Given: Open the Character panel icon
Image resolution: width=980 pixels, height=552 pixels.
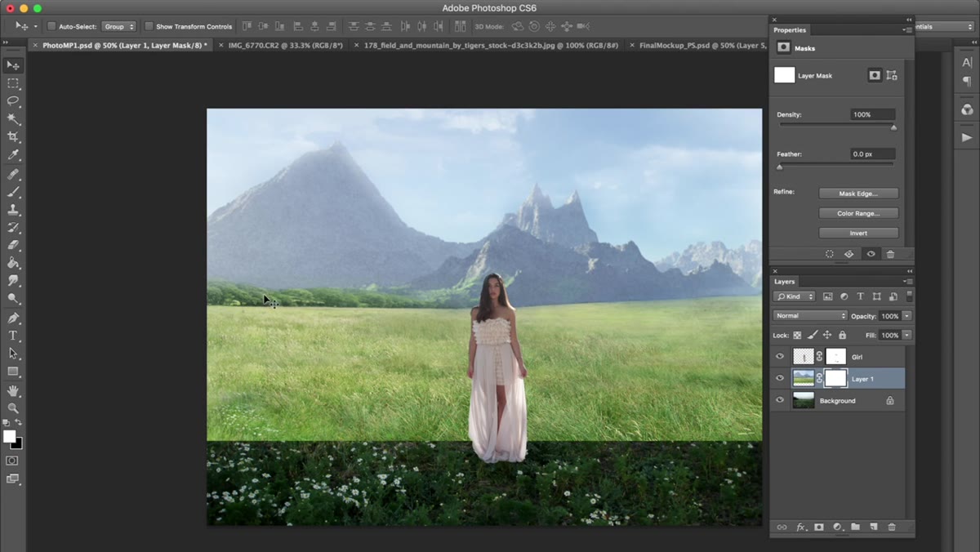Looking at the screenshot, I should 967,63.
